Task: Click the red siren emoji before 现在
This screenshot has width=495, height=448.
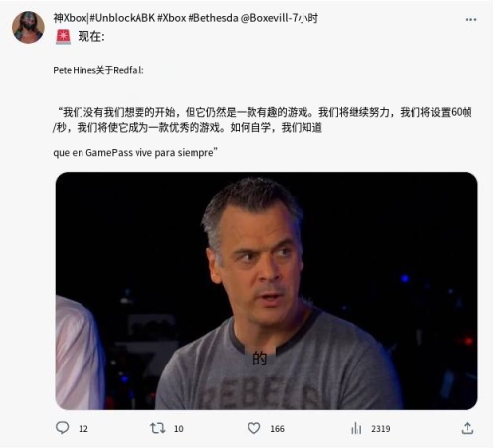Action: click(63, 37)
